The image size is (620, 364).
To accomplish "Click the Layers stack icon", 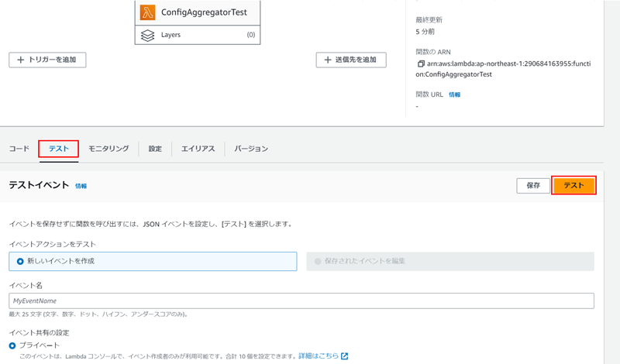I will [x=147, y=35].
